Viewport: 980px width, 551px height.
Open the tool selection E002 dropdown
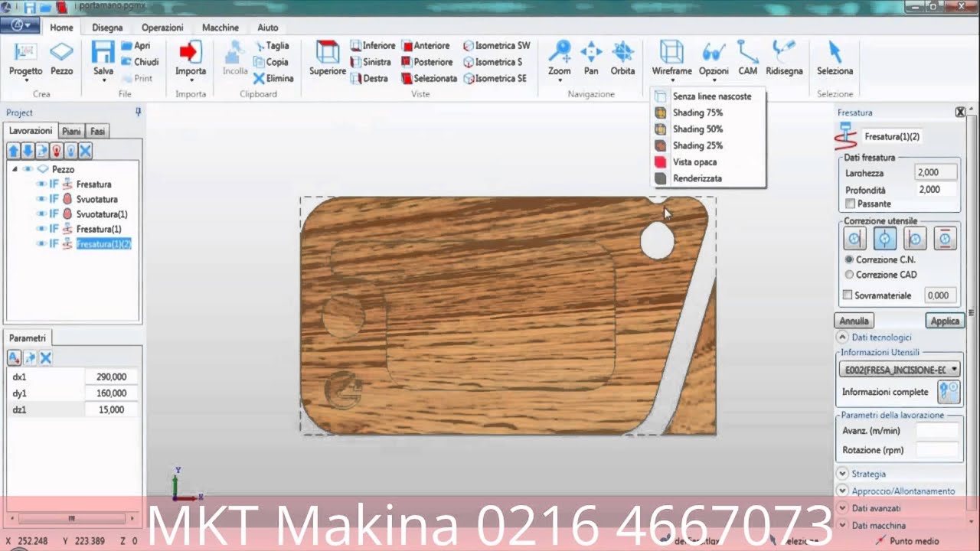pos(899,370)
